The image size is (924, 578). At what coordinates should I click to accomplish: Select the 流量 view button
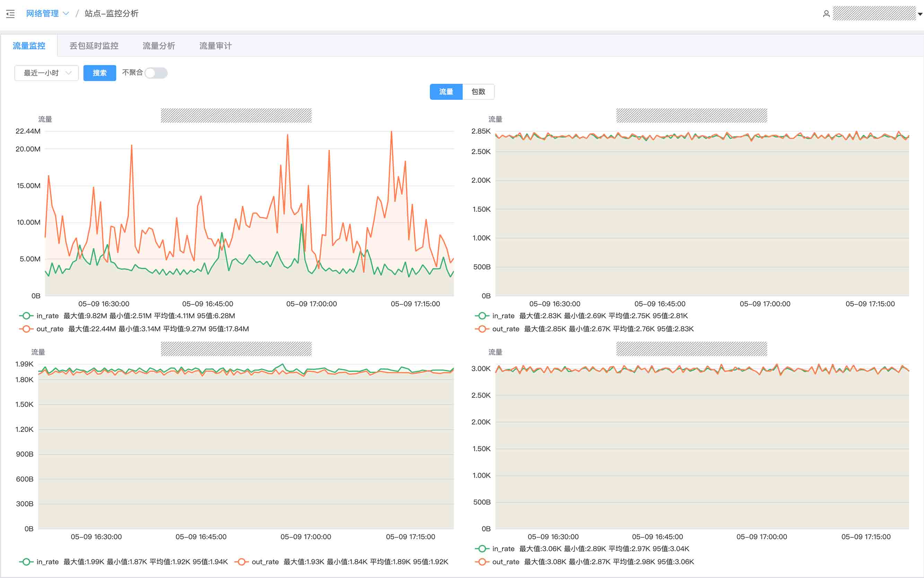[446, 92]
